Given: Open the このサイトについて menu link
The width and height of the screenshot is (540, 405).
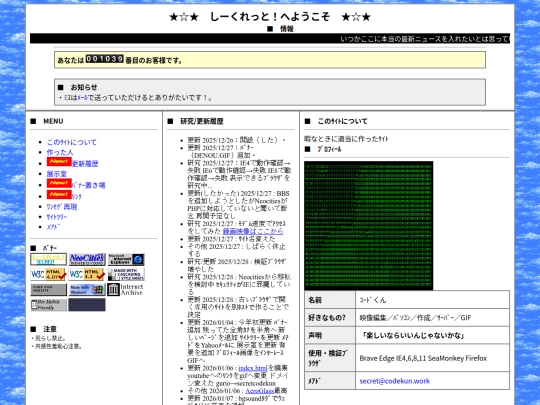Looking at the screenshot, I should tap(72, 142).
